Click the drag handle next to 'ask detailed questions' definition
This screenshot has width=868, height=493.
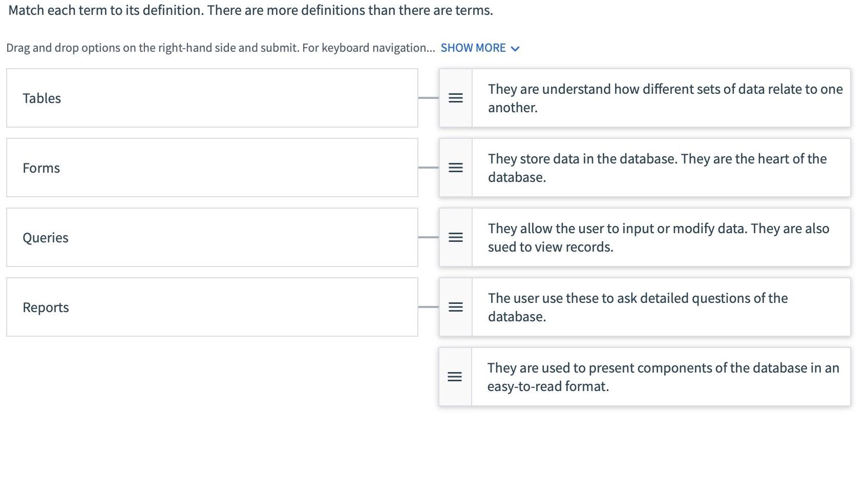(x=455, y=307)
